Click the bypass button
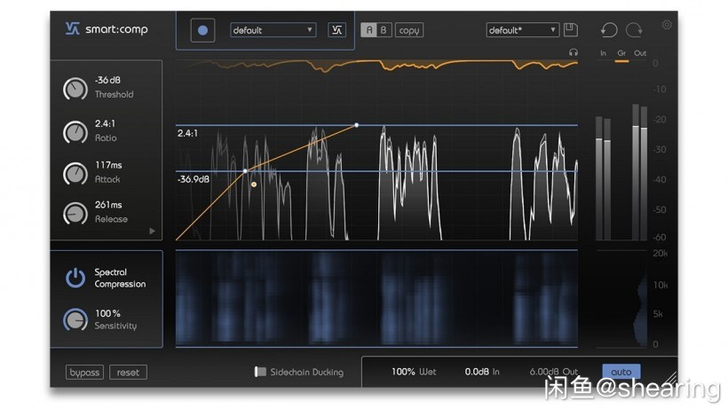This screenshot has height=409, width=728. (x=84, y=372)
